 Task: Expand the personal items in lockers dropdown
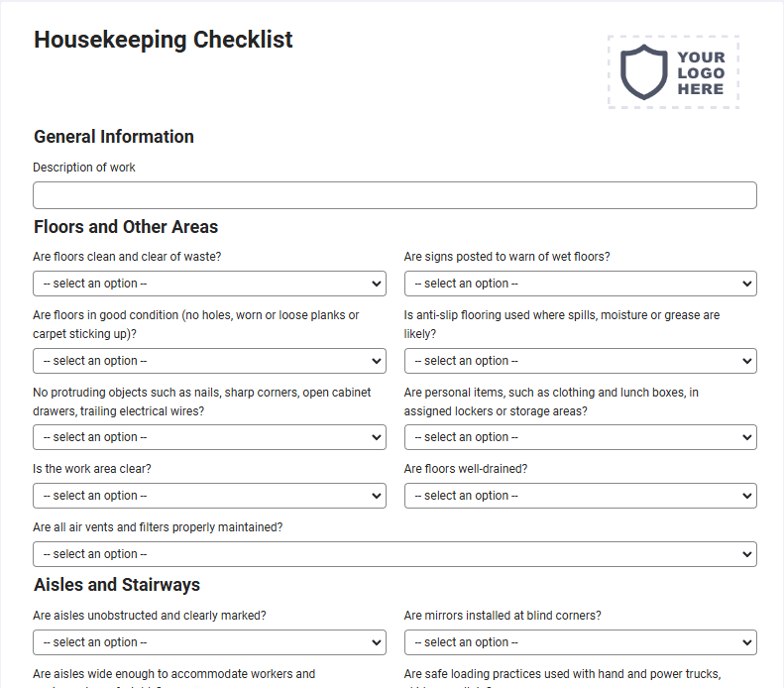click(x=581, y=437)
